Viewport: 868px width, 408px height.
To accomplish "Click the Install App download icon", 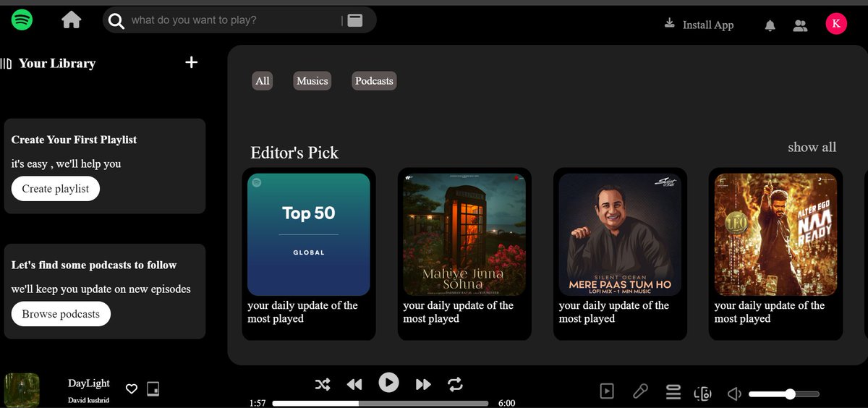I will pyautogui.click(x=669, y=23).
